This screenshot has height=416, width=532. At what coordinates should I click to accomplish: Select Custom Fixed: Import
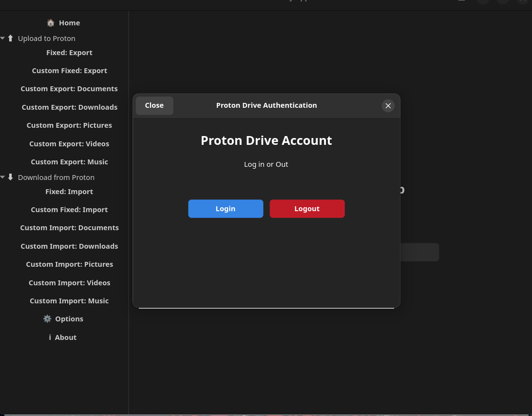click(69, 210)
